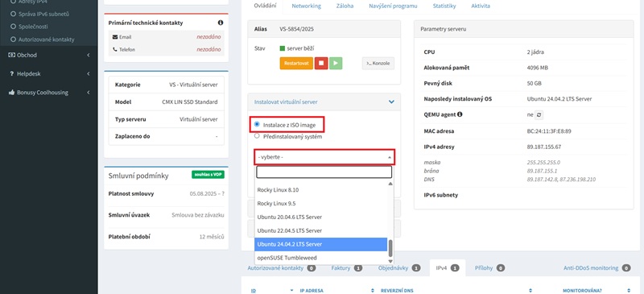The width and height of the screenshot is (644, 294).
Task: Open the Přílohy bottom tab
Action: click(489, 268)
